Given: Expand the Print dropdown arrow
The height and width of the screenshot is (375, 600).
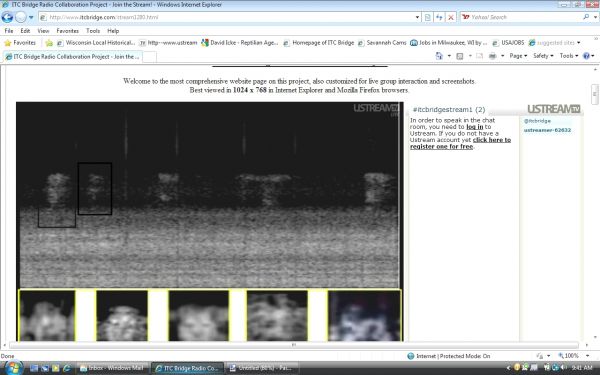Looking at the screenshot, I should (x=502, y=56).
